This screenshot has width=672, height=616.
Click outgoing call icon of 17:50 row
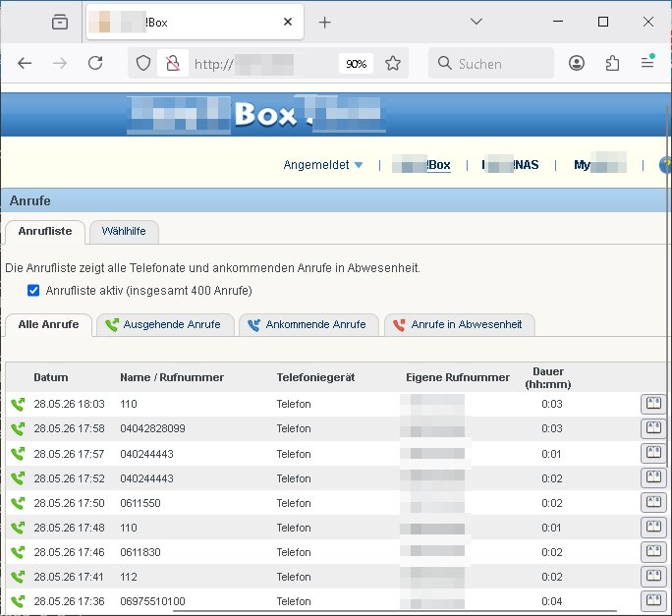coord(18,502)
